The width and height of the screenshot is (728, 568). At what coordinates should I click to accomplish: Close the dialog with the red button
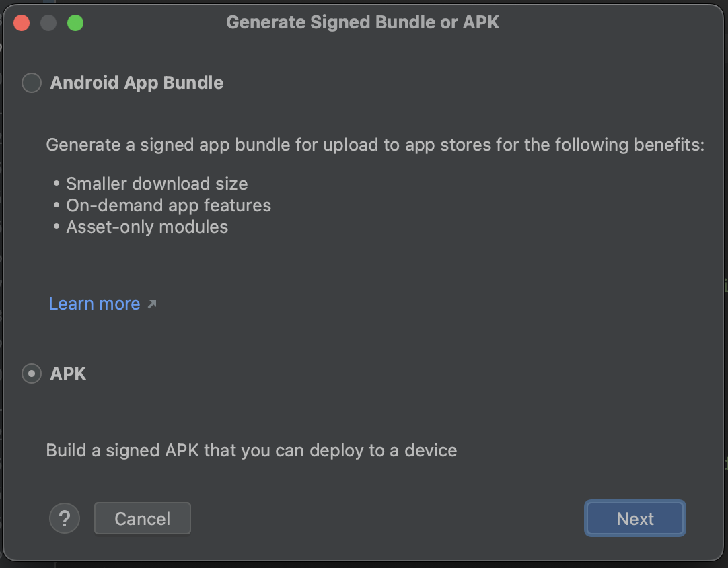(x=22, y=23)
